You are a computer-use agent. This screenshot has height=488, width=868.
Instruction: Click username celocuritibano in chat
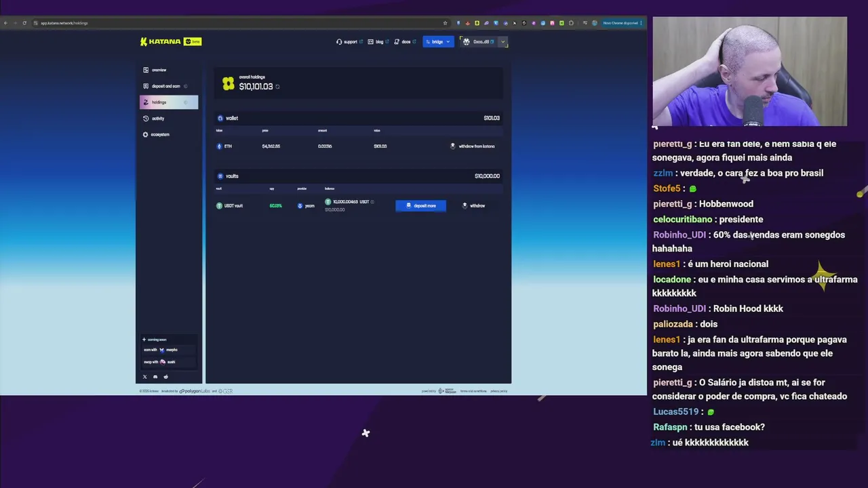click(x=682, y=220)
